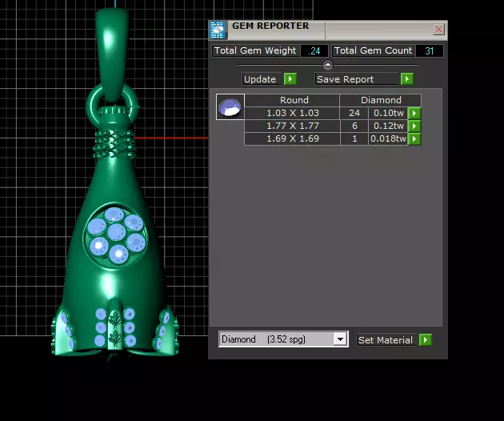The height and width of the screenshot is (421, 504).
Task: Click the 0.018tw weight cell
Action: click(x=388, y=138)
